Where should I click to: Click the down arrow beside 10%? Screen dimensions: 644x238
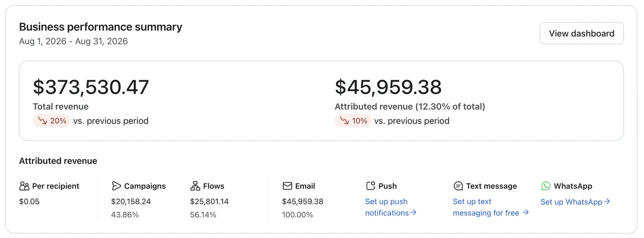[343, 121]
